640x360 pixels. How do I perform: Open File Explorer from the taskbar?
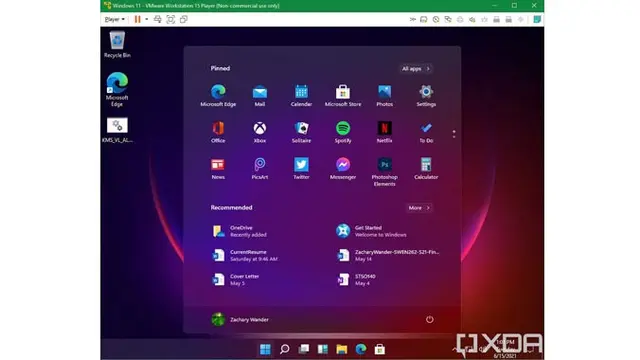[342, 349]
